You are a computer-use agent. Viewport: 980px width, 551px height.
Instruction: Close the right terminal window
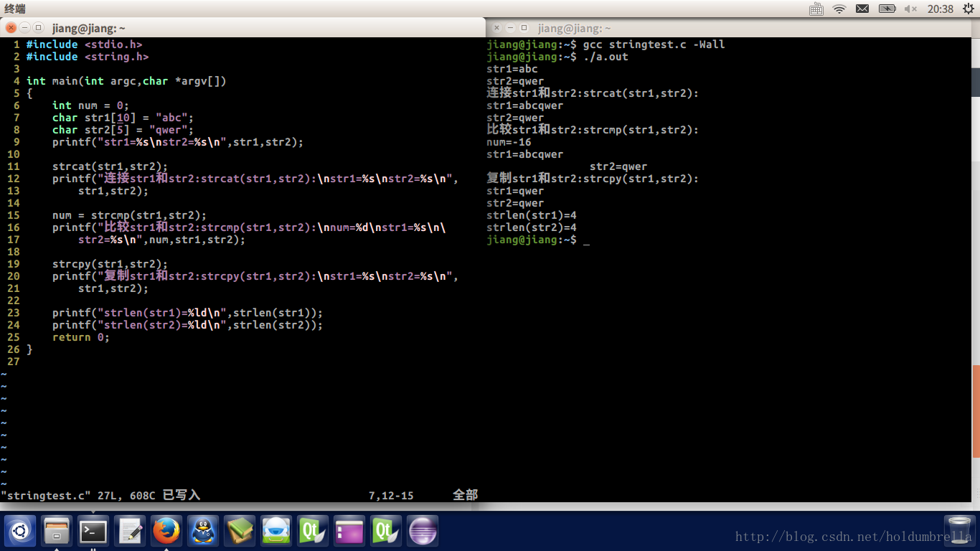pyautogui.click(x=496, y=28)
